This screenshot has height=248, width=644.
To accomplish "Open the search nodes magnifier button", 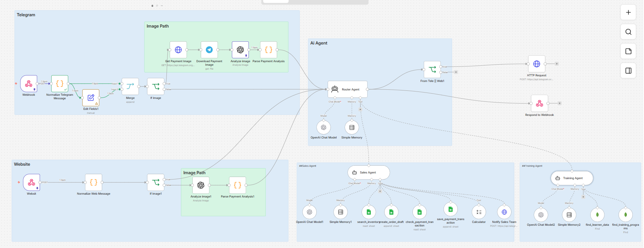I will 628,32.
